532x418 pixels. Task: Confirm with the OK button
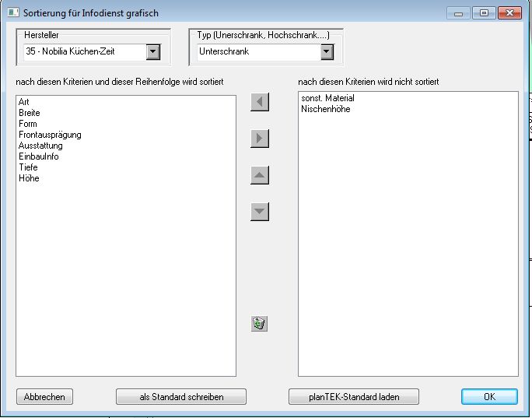coord(489,397)
